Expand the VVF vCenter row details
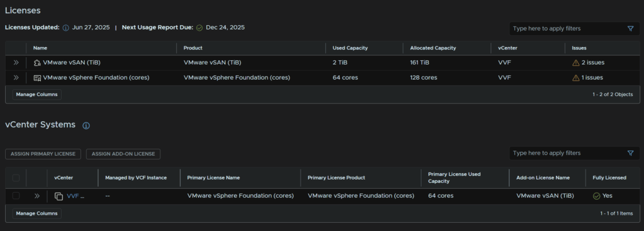Screen dimensions: 644x231 click(x=37, y=196)
